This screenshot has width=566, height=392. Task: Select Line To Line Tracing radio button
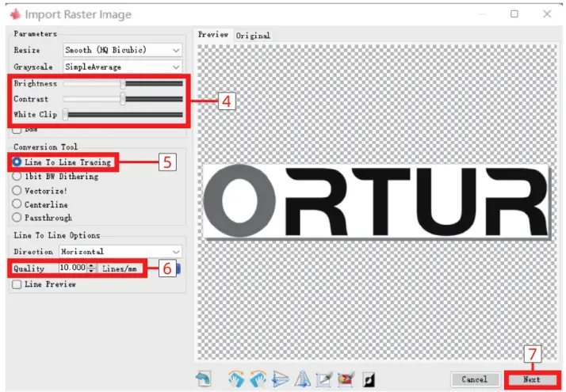pos(17,162)
